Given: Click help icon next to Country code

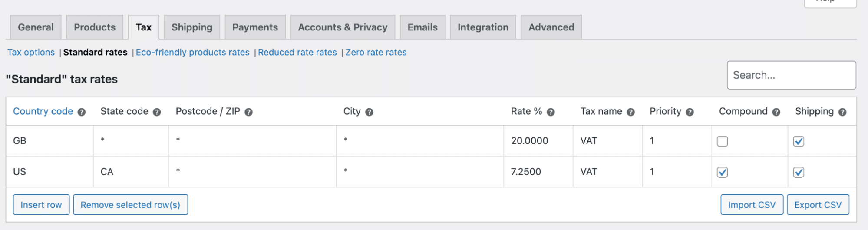Looking at the screenshot, I should tap(81, 112).
